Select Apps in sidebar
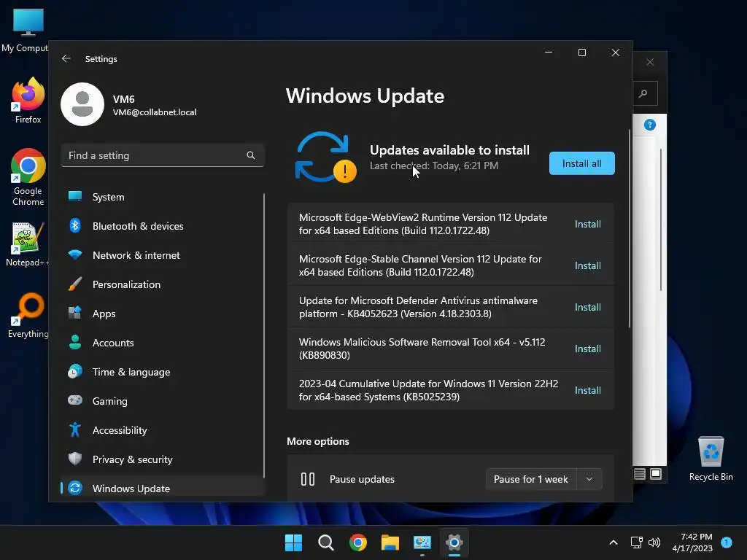The width and height of the screenshot is (747, 560). [163, 314]
